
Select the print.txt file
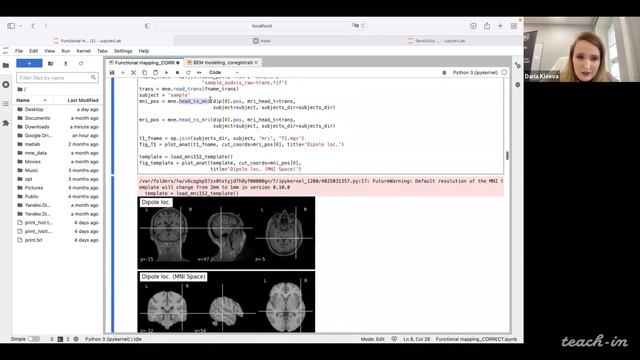pyautogui.click(x=58, y=240)
